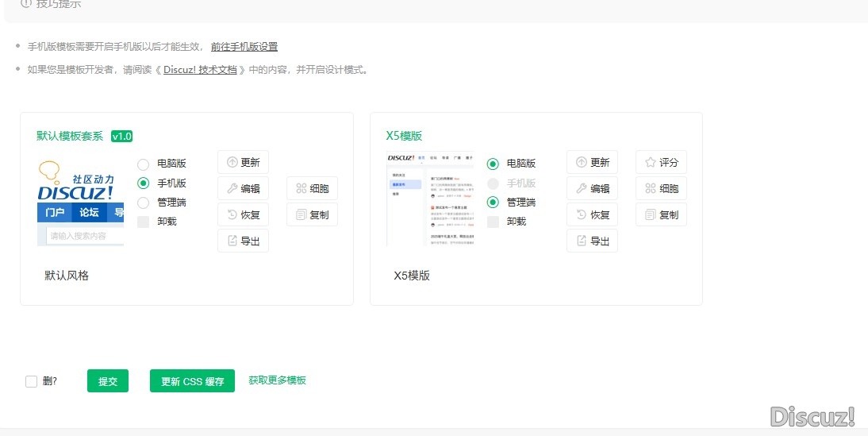Click 评分 star button in X5模版 card
This screenshot has width=868, height=436.
coord(662,162)
